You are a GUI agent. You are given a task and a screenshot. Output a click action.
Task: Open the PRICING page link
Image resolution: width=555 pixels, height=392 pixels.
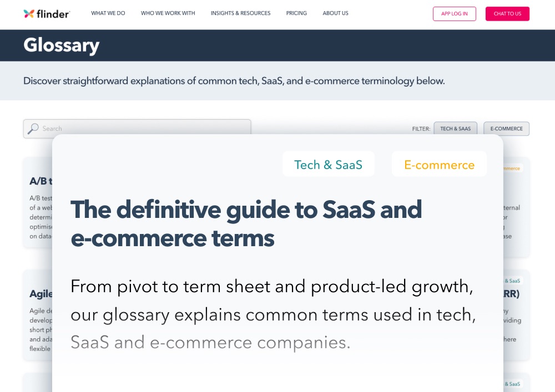click(296, 13)
